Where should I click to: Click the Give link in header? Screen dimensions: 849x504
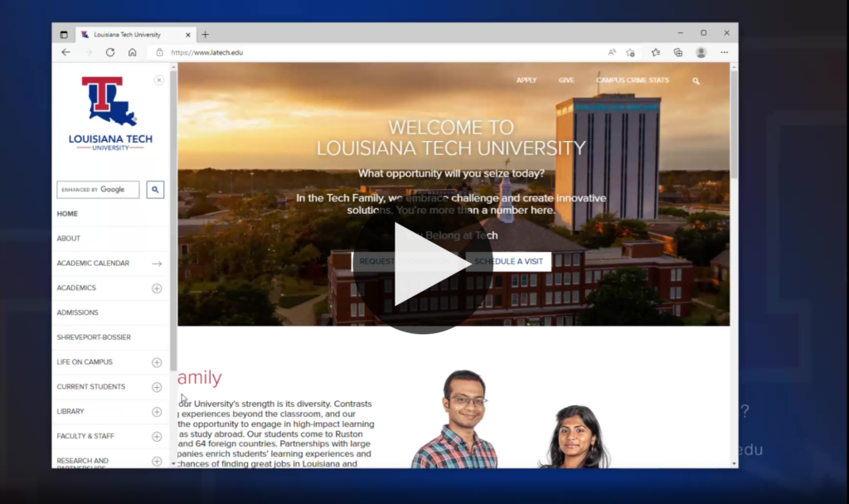(x=566, y=80)
